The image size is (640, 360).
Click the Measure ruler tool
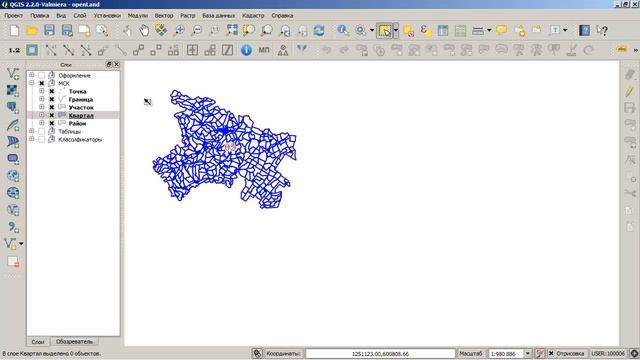coord(478,31)
